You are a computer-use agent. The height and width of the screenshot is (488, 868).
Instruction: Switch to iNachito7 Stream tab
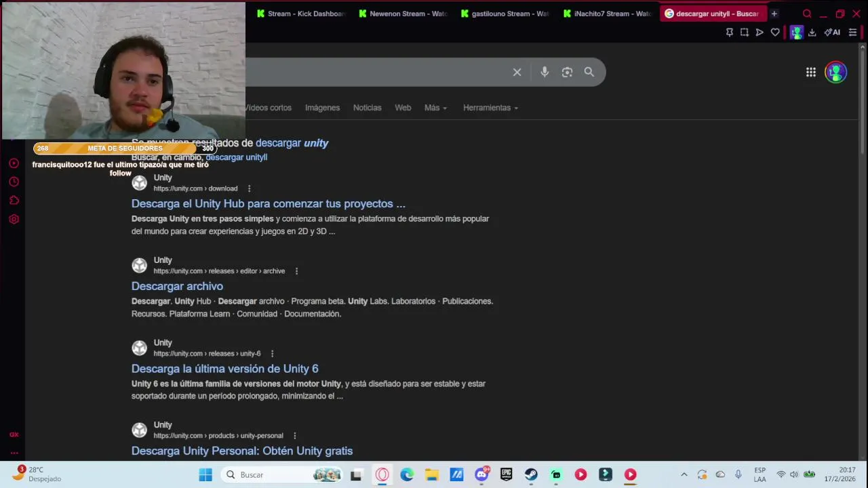click(x=606, y=14)
